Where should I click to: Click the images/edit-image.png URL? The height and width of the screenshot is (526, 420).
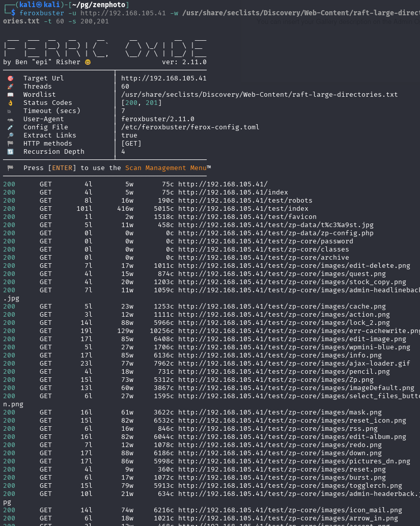pos(292,339)
